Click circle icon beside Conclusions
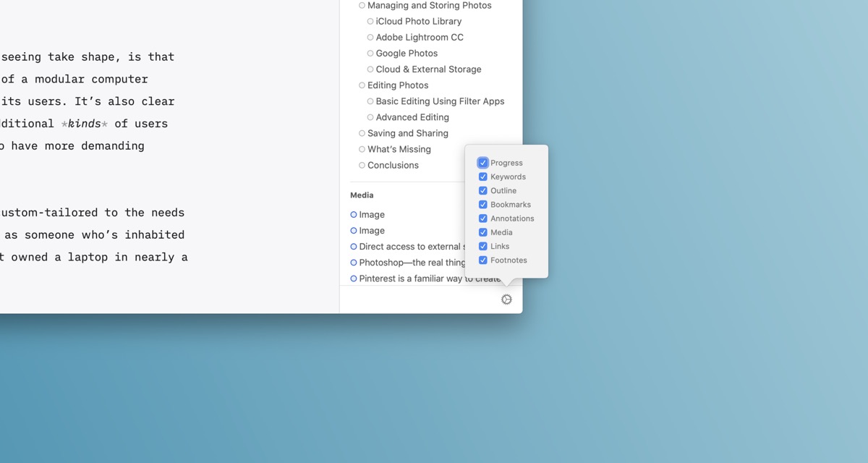 (362, 165)
